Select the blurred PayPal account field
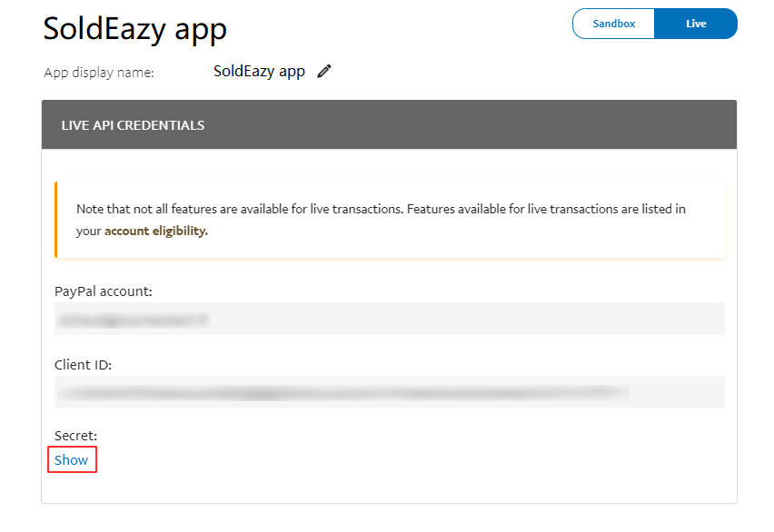Screen dimensions: 774x532 pos(390,319)
